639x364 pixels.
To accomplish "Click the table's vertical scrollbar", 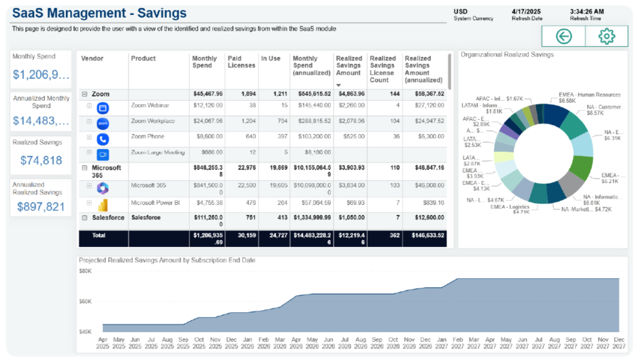I will 449,72.
